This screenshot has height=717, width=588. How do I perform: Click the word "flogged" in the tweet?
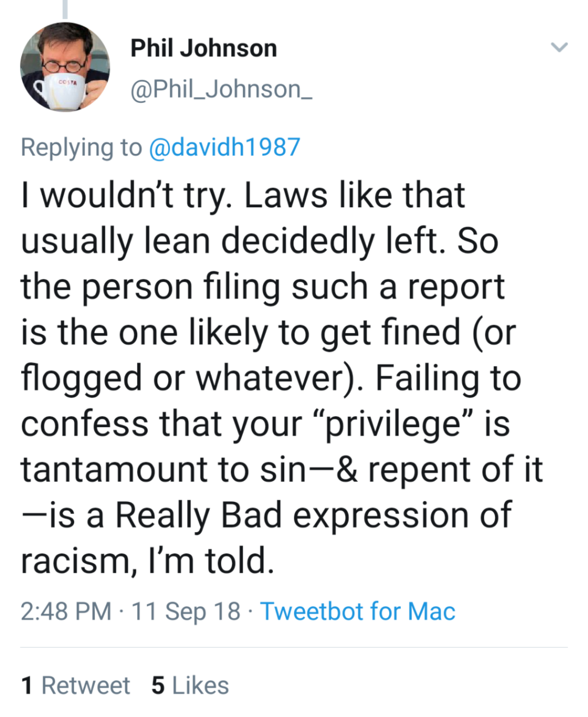point(81,378)
